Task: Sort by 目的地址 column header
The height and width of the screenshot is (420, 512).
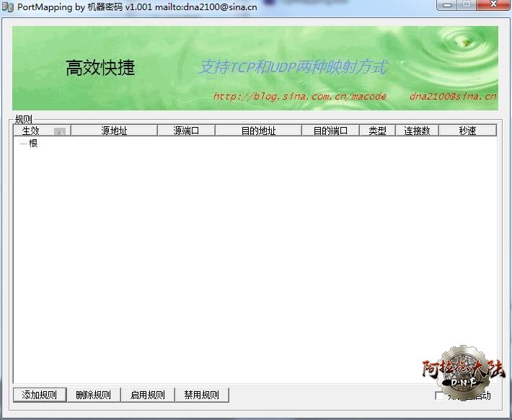Action: pos(258,131)
